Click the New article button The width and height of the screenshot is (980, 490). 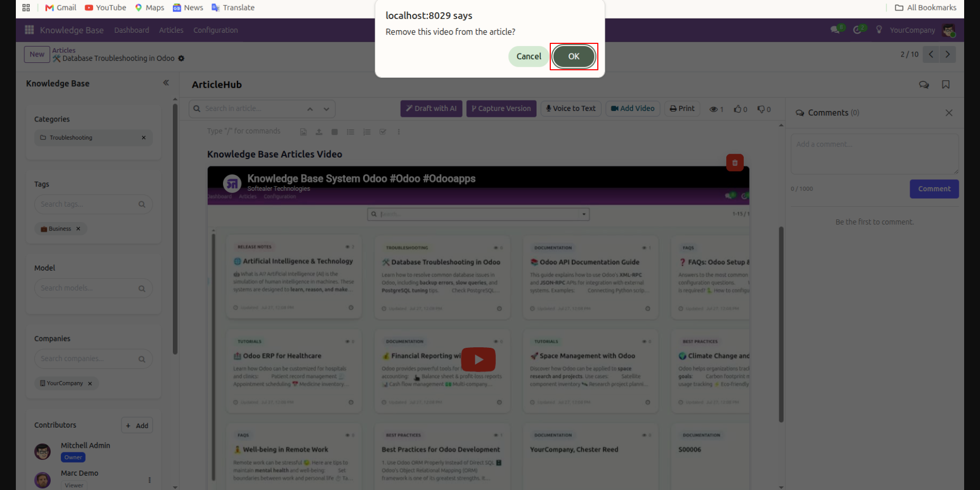click(x=37, y=54)
